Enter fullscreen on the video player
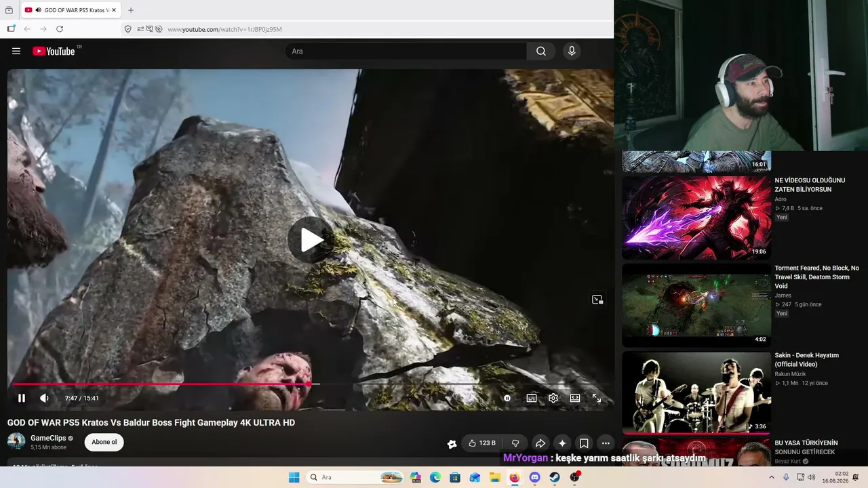The width and height of the screenshot is (868, 488). click(597, 398)
